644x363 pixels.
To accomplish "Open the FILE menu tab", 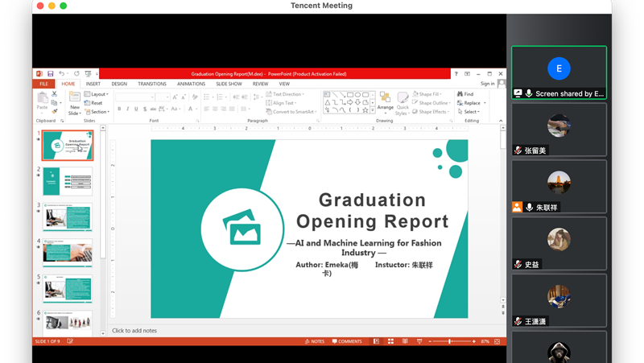I will point(43,84).
